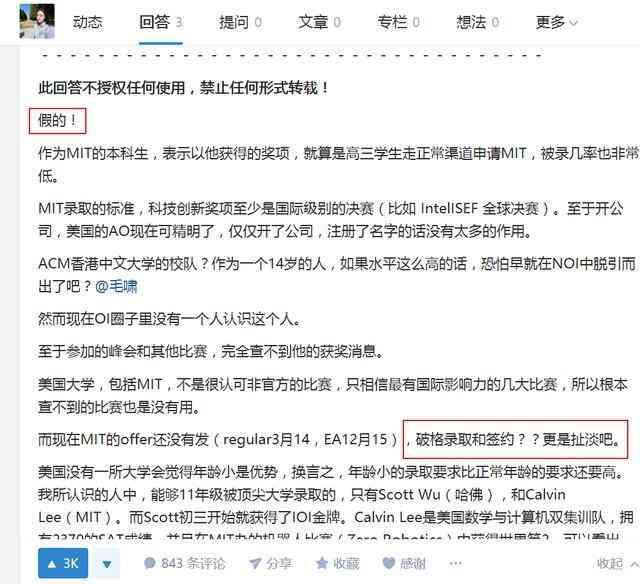The image size is (640, 584).
Task: Click the star favorite icon
Action: click(322, 563)
